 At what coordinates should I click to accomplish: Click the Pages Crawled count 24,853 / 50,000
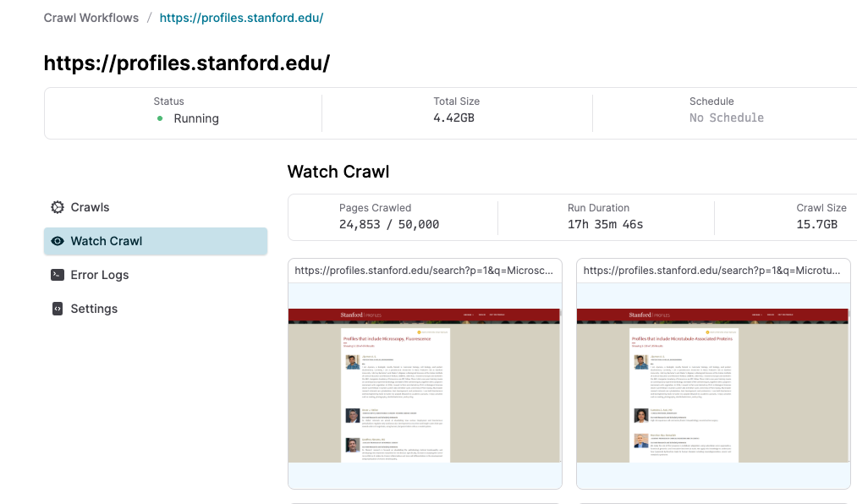(389, 224)
